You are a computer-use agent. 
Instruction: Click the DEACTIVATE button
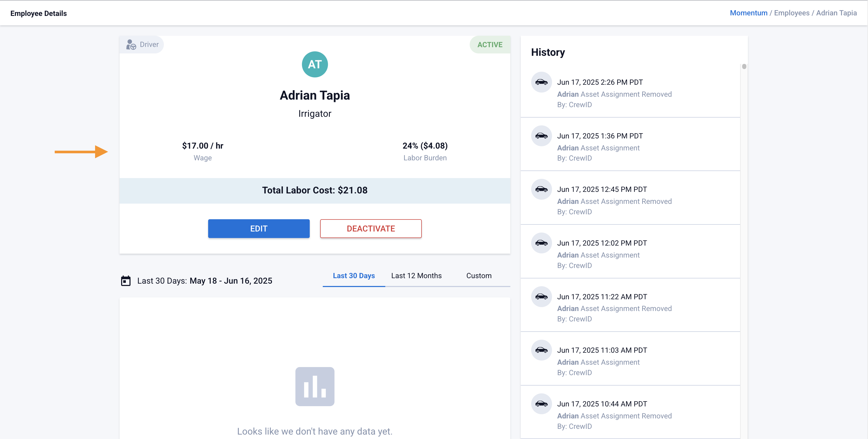point(371,229)
